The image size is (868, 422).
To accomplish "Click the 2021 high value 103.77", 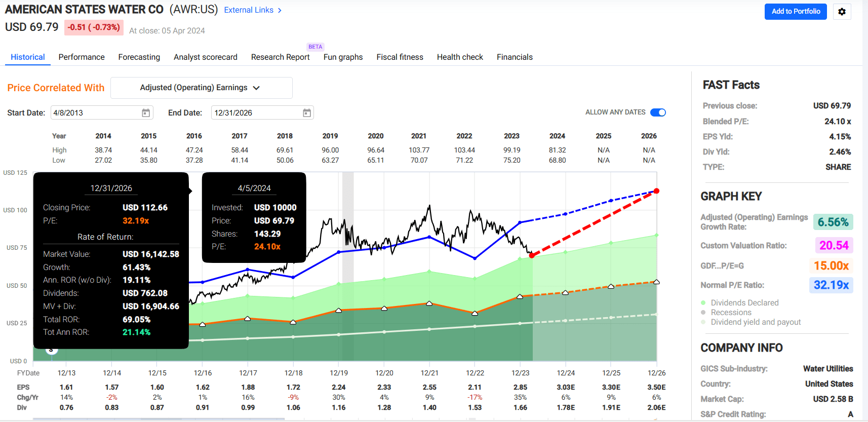I will click(x=419, y=150).
